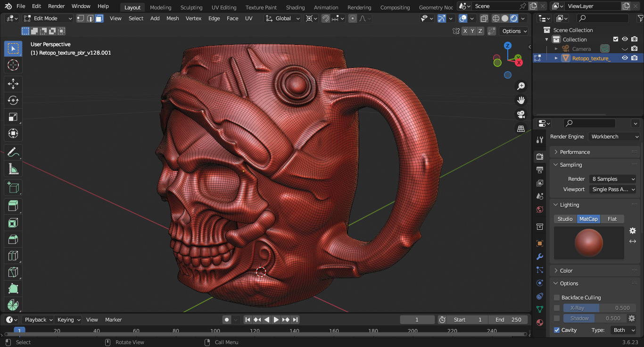Select the Spin tool
The image size is (644, 347).
[x=13, y=305]
